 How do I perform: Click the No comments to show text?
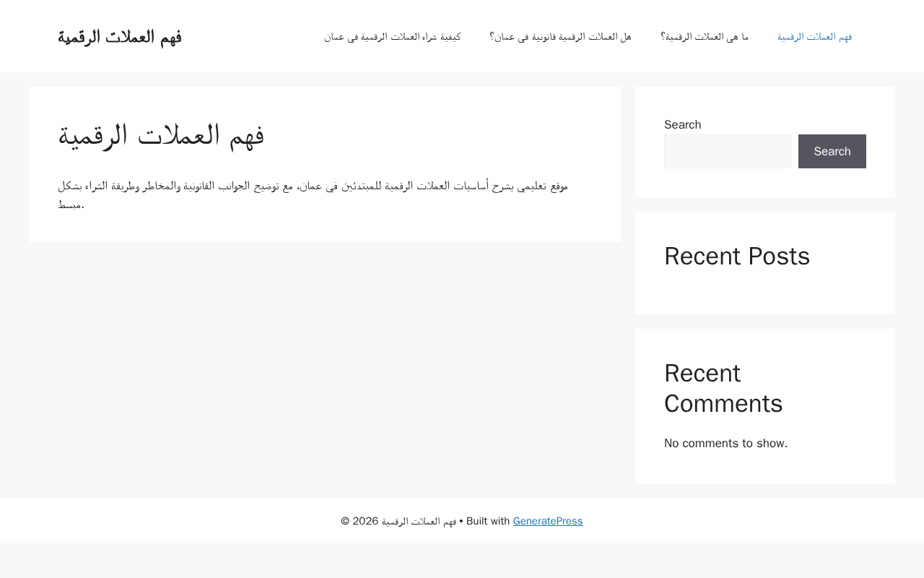click(x=725, y=443)
